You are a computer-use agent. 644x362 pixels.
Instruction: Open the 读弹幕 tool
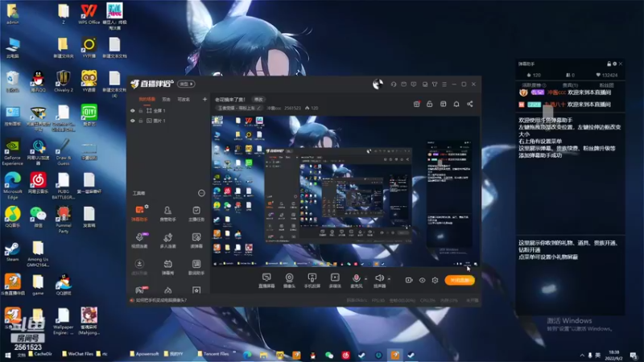[196, 240]
